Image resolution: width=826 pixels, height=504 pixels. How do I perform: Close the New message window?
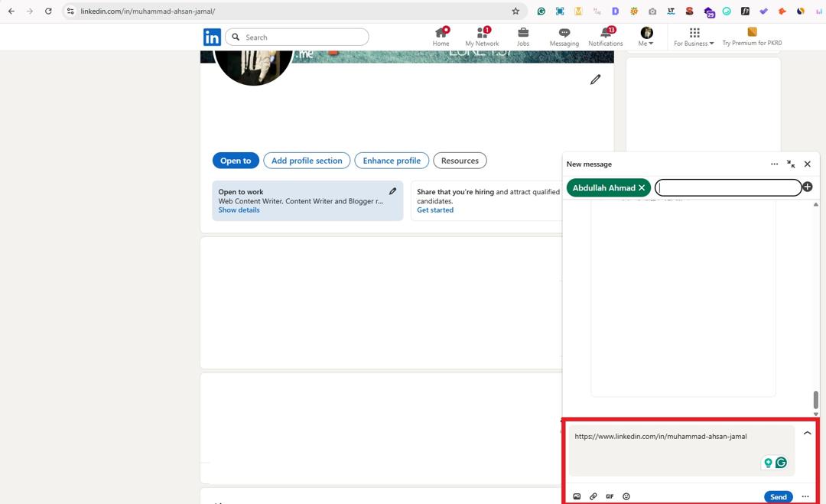pyautogui.click(x=807, y=164)
